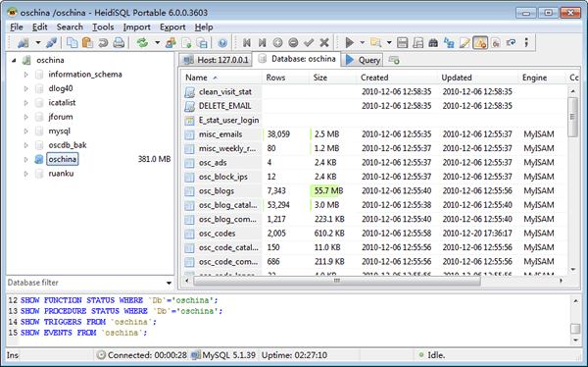588x367 pixels.
Task: Click the disconnect plug icon
Action: [x=51, y=43]
